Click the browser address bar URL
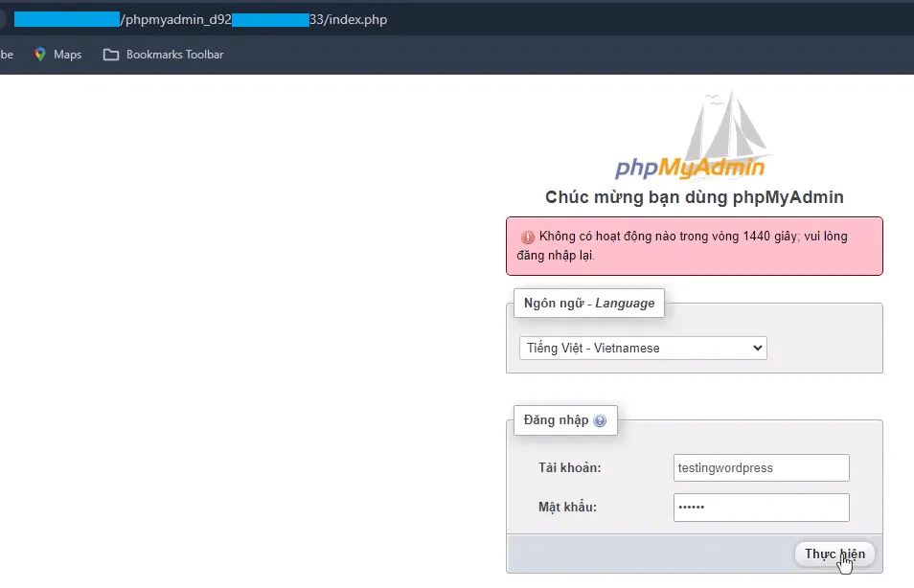Image resolution: width=914 pixels, height=588 pixels. pyautogui.click(x=200, y=19)
